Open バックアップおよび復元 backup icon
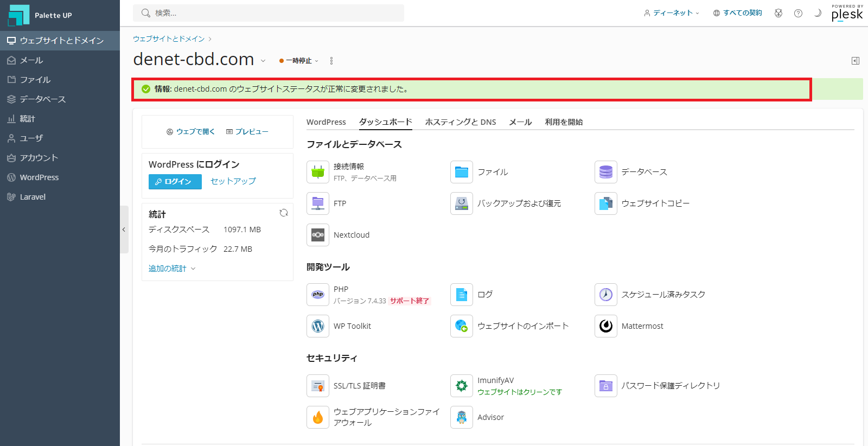This screenshot has height=446, width=868. coord(462,203)
